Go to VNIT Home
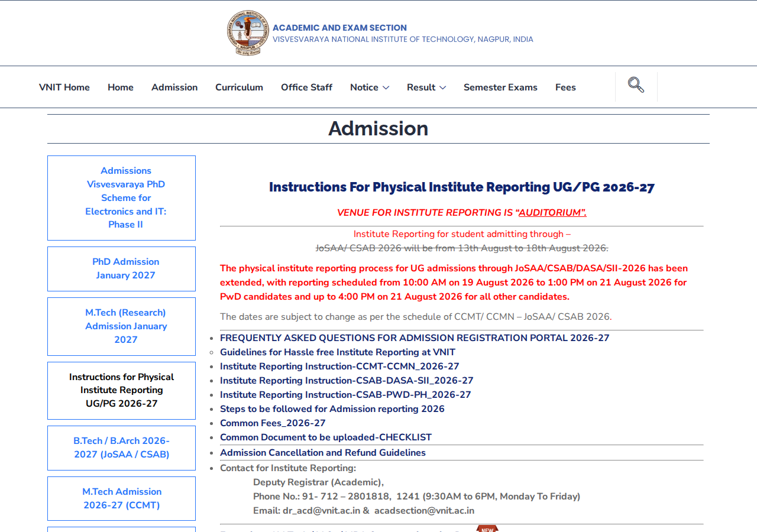This screenshot has width=757, height=532. (x=64, y=87)
